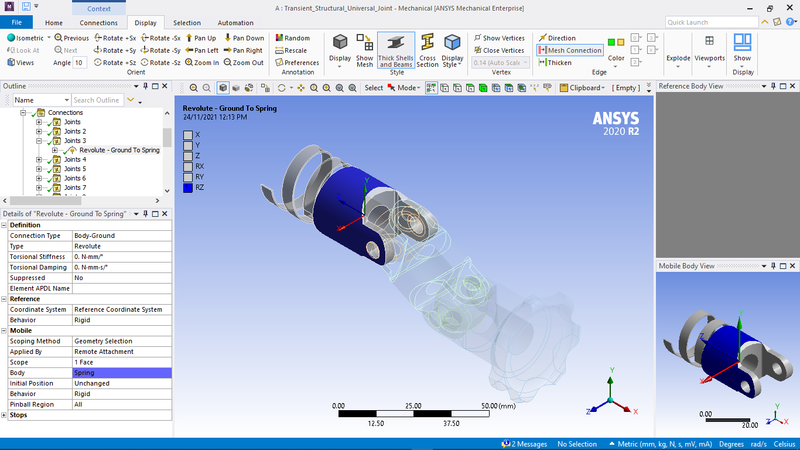800x450 pixels.
Task: Click Zoom Out in ribbon
Action: click(x=243, y=62)
